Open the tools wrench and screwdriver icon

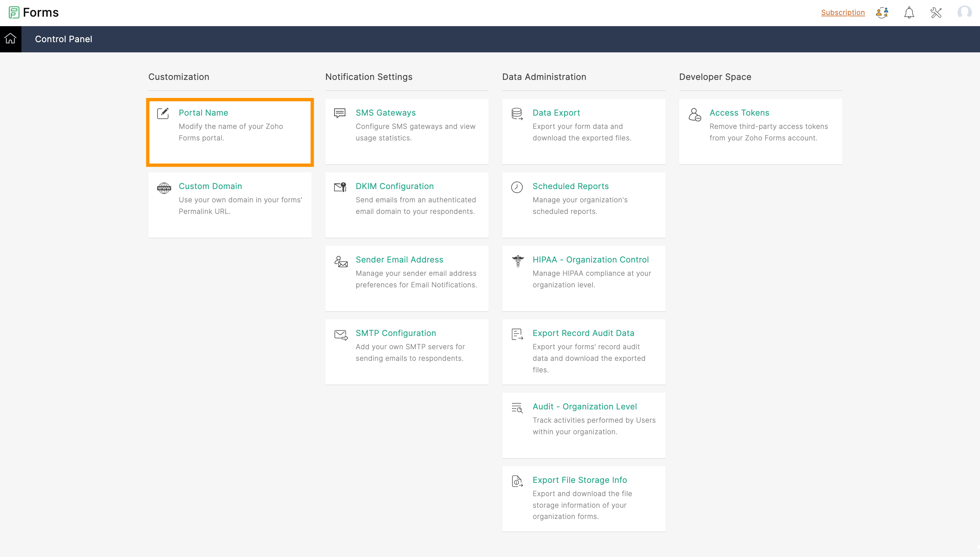pyautogui.click(x=936, y=13)
